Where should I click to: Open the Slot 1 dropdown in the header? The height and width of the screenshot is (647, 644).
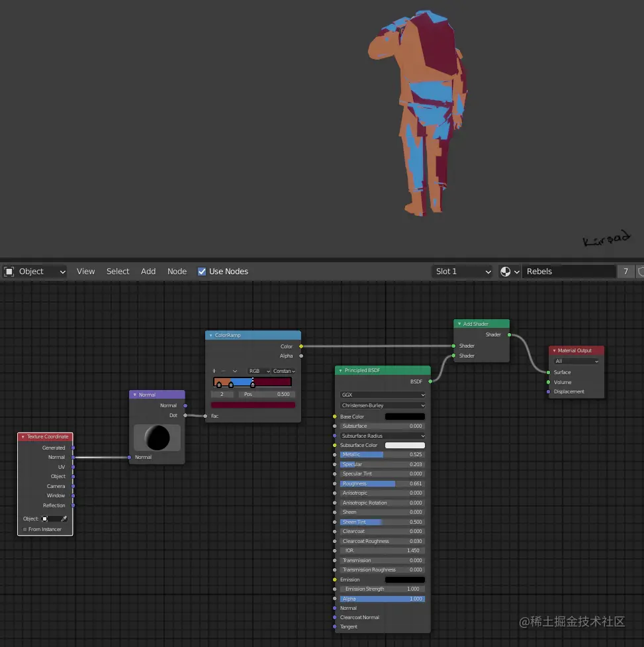point(463,271)
